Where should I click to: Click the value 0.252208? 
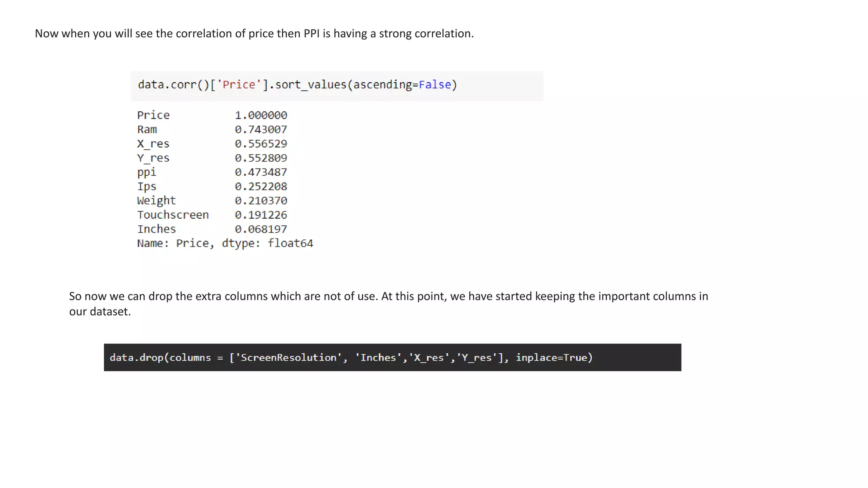tap(261, 186)
